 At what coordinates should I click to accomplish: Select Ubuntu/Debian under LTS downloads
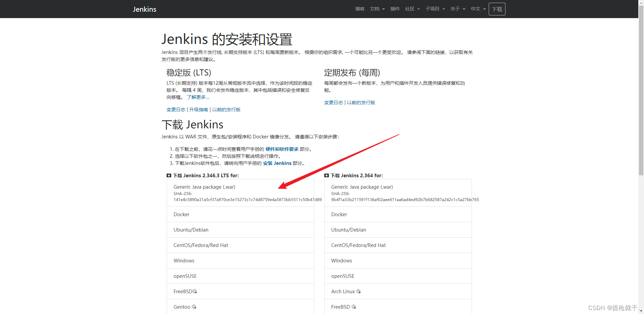tap(240, 230)
